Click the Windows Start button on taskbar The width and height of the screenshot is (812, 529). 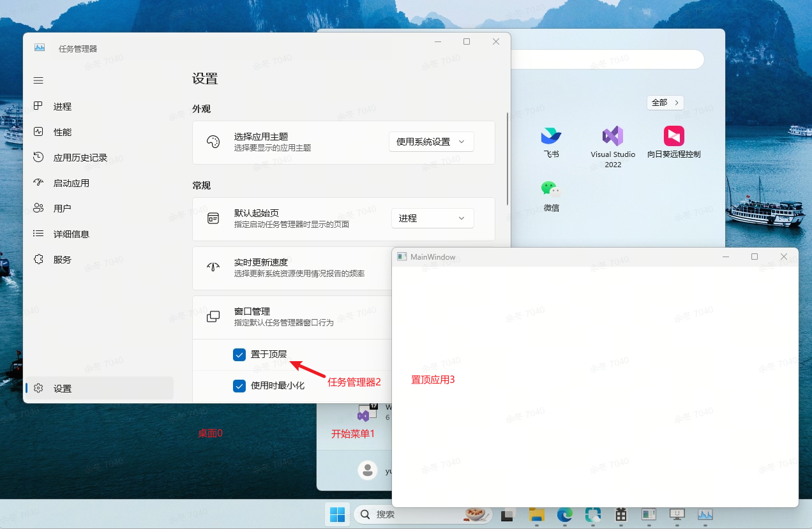337,514
